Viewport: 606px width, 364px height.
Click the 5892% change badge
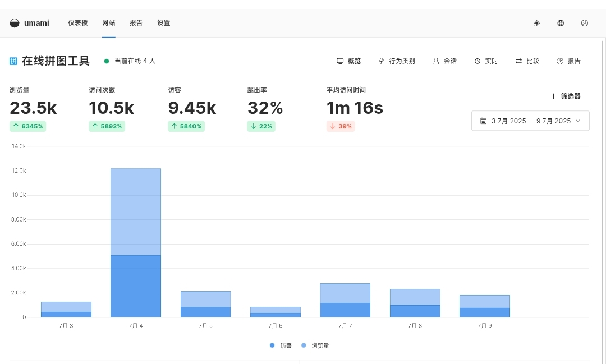107,126
